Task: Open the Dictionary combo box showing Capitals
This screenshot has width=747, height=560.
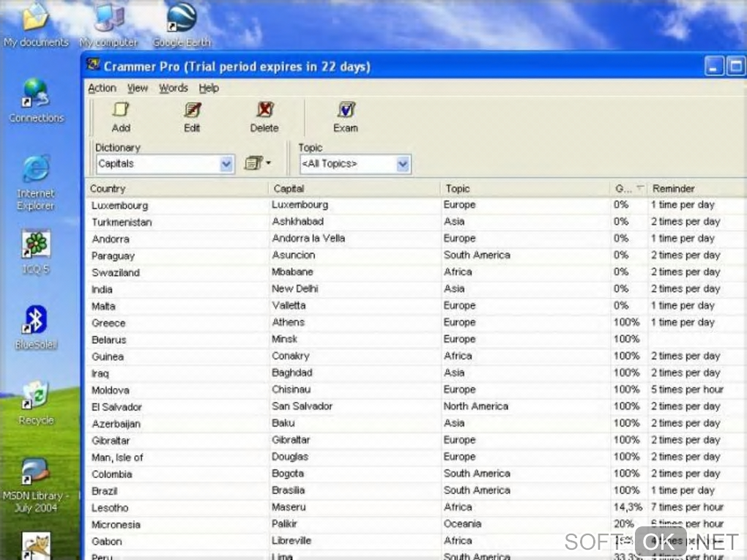Action: [165, 164]
